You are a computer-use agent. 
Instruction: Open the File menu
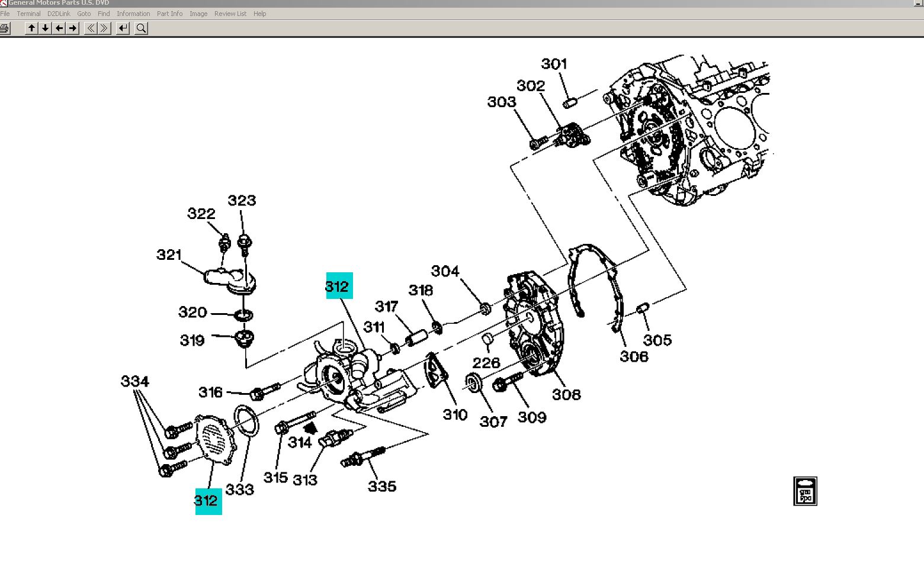[5, 14]
